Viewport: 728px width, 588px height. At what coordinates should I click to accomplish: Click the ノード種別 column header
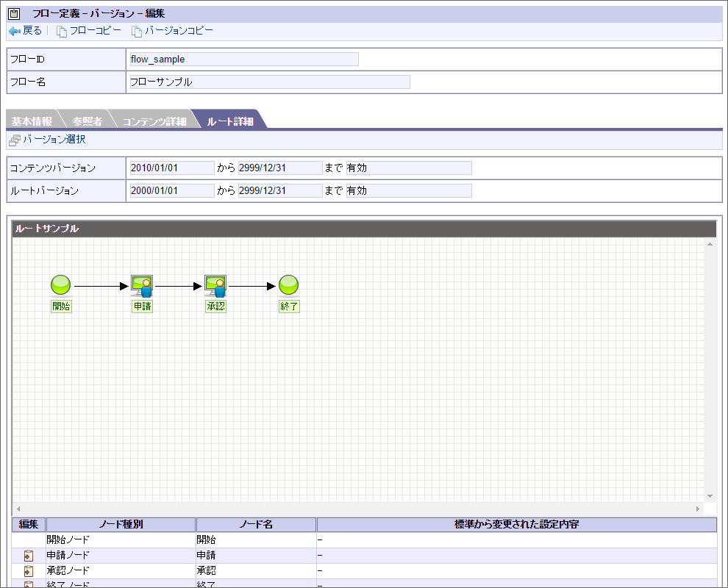point(121,524)
